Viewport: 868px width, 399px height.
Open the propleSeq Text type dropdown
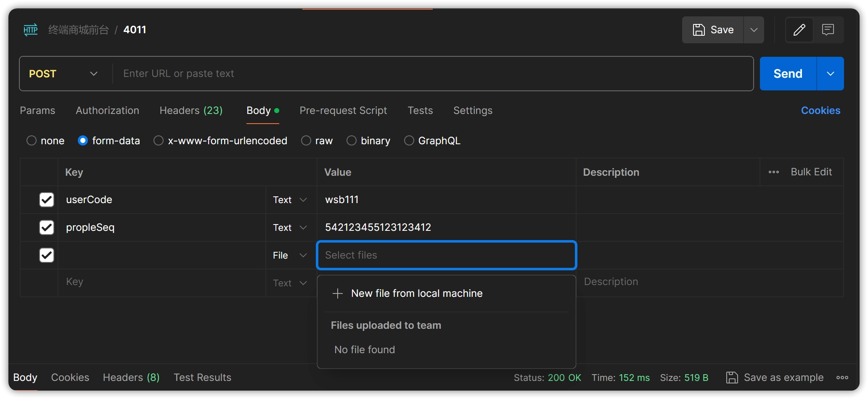pyautogui.click(x=290, y=227)
